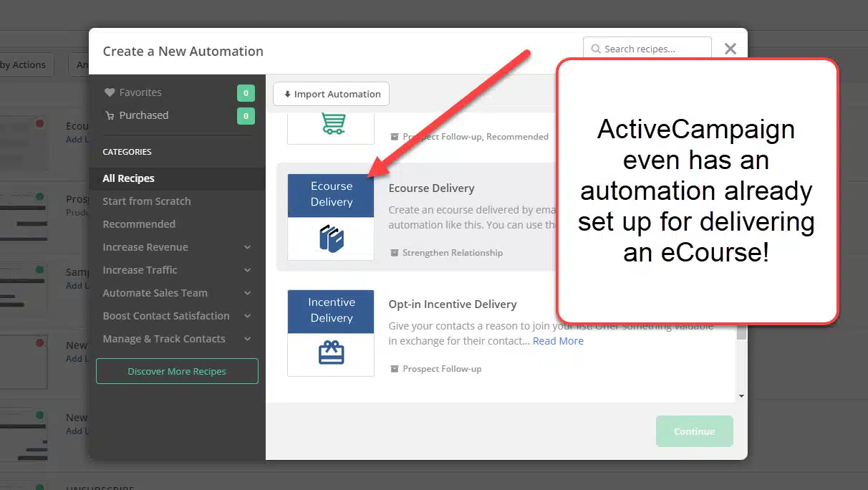Click Discover More Recipes button
The height and width of the screenshot is (490, 868).
(x=177, y=371)
